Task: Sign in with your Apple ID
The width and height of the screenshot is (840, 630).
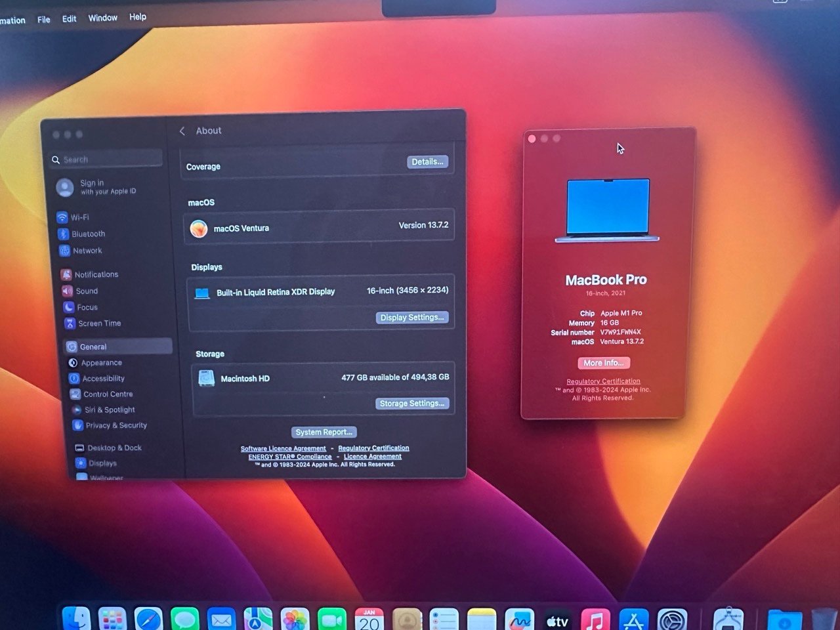Action: click(x=96, y=187)
